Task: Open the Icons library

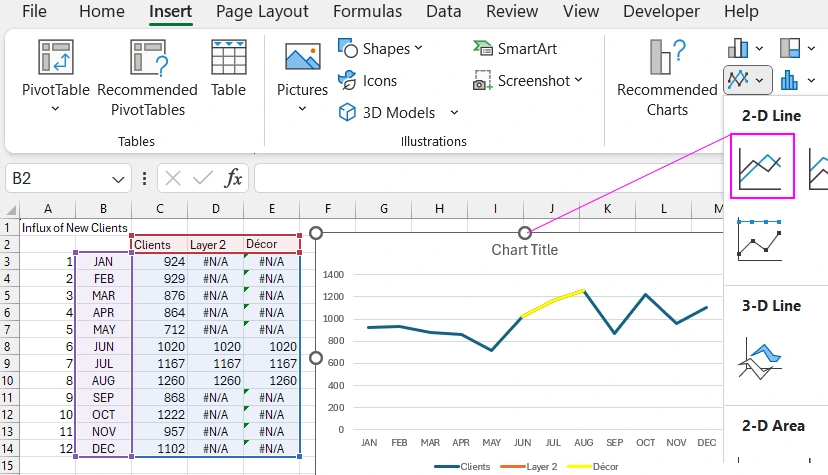Action: (x=367, y=81)
